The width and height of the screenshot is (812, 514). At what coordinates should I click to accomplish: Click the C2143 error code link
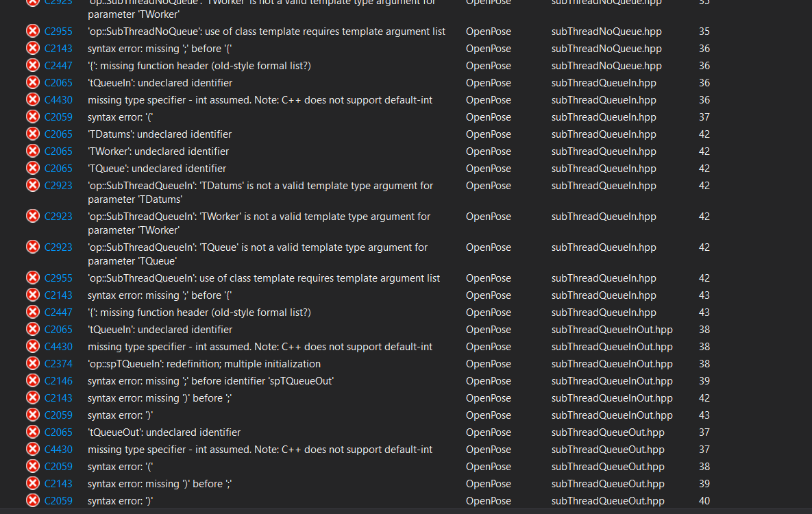[58, 48]
